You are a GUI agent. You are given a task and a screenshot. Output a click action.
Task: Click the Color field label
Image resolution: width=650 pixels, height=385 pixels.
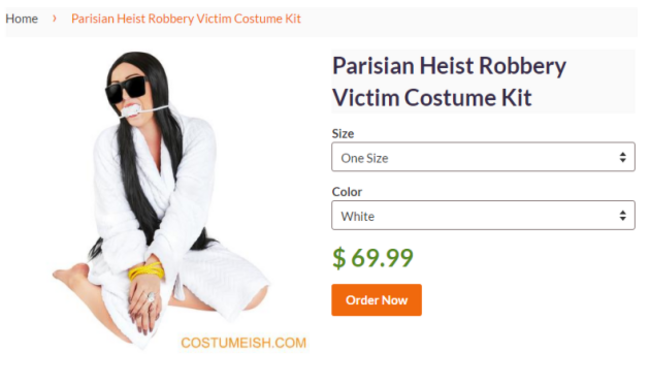(x=347, y=192)
